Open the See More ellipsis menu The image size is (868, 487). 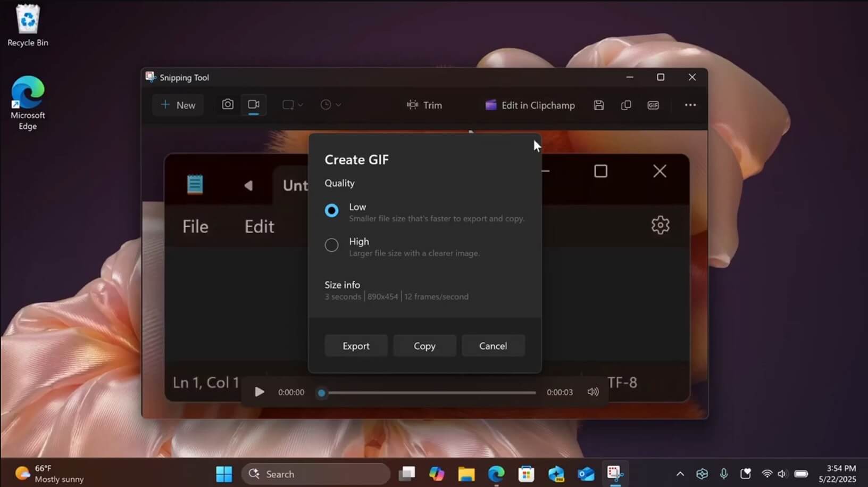pos(690,105)
